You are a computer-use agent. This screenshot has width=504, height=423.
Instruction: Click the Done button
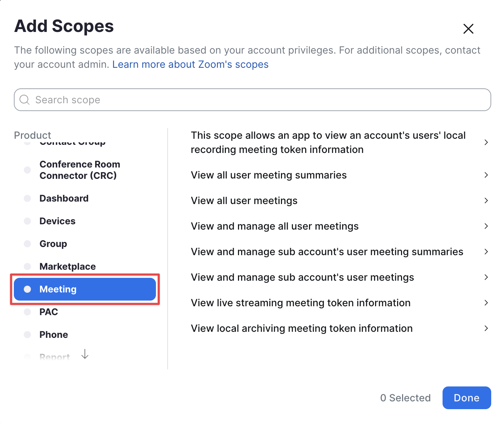point(467,398)
